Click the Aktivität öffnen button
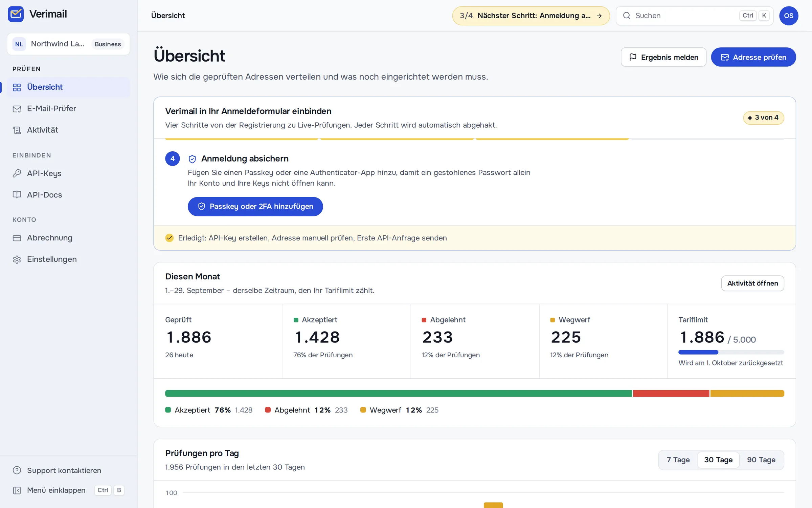 point(752,283)
